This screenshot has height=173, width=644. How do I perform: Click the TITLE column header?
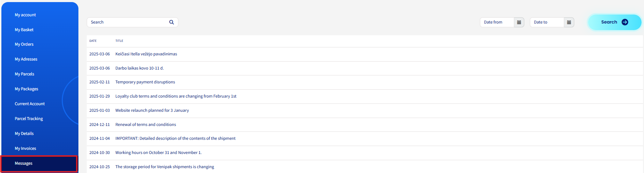pyautogui.click(x=119, y=41)
